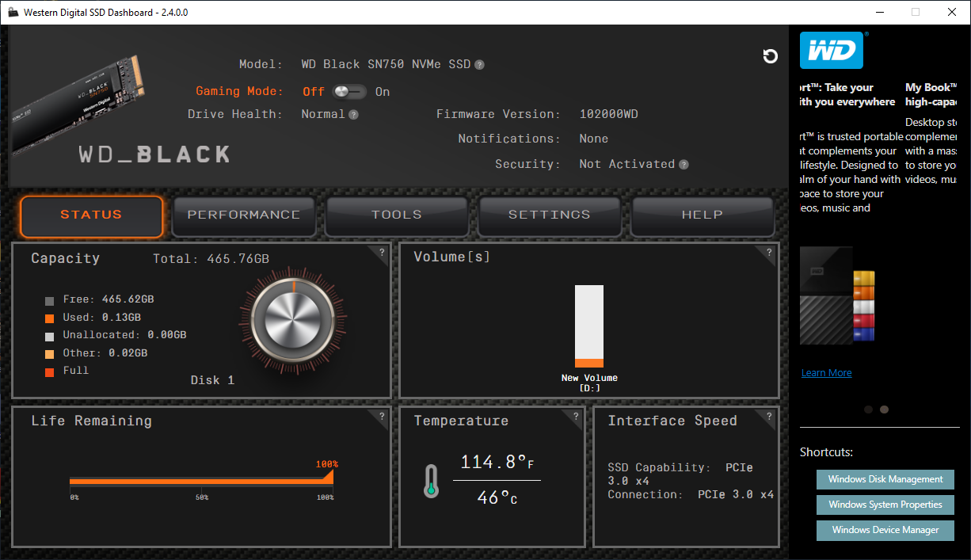Click help icon next to Model name
Image resolution: width=971 pixels, height=560 pixels.
click(x=480, y=65)
